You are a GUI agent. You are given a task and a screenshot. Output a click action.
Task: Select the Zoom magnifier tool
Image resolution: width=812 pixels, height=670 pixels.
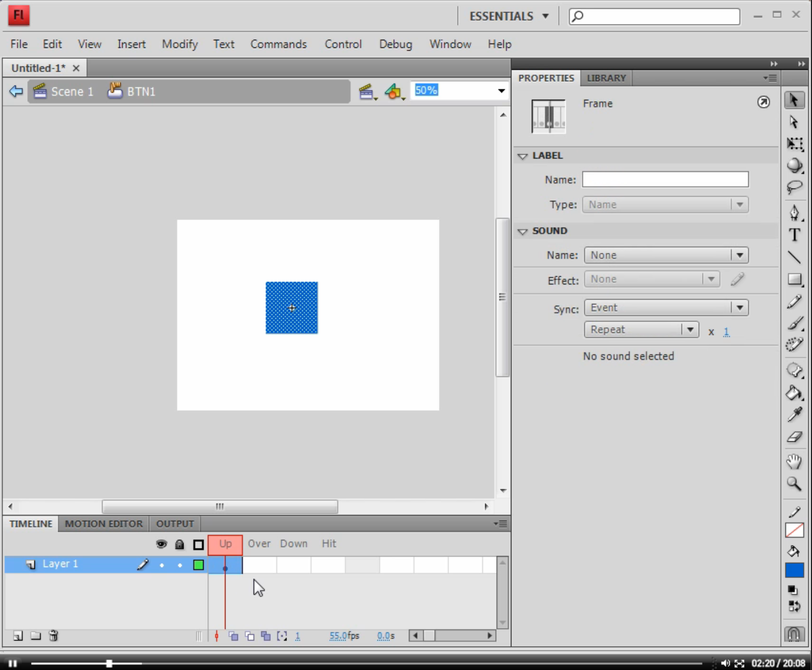coord(795,484)
